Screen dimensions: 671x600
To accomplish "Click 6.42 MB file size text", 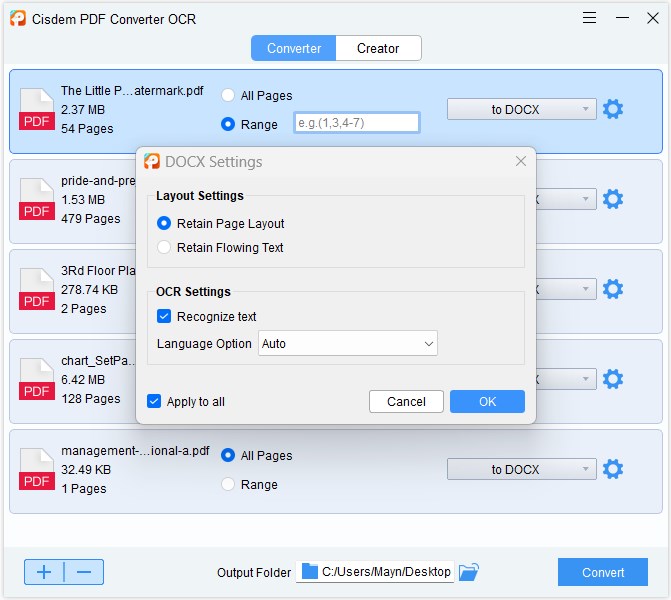I will pyautogui.click(x=83, y=380).
